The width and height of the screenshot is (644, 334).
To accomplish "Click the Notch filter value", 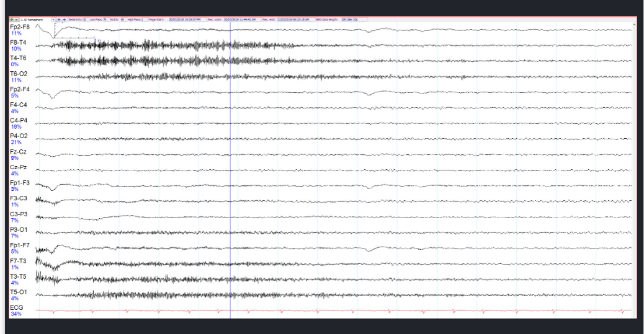I will click(122, 19).
